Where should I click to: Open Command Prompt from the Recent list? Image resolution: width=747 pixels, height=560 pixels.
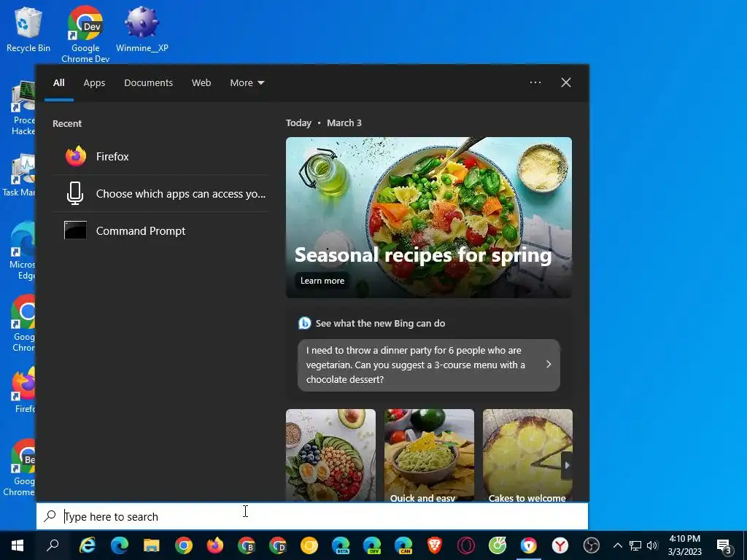[160, 231]
